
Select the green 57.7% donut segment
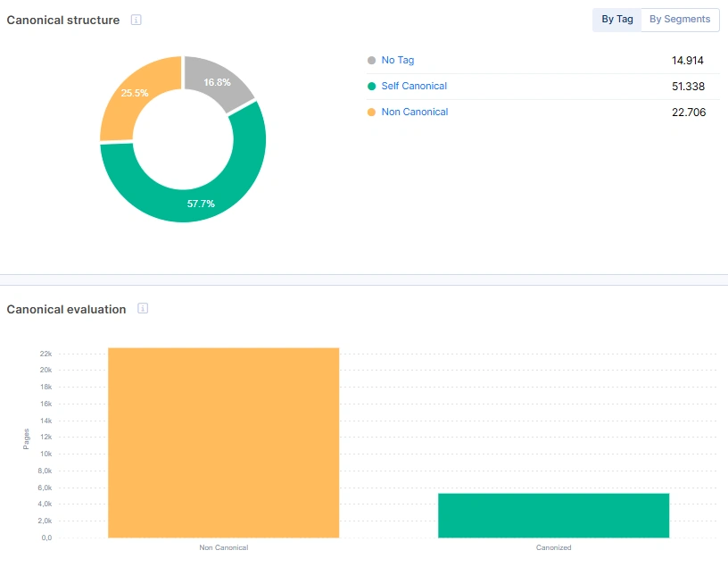(x=201, y=203)
